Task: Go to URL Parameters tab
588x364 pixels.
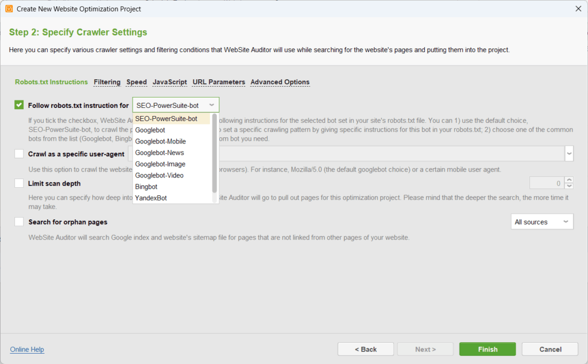Action: (x=219, y=82)
